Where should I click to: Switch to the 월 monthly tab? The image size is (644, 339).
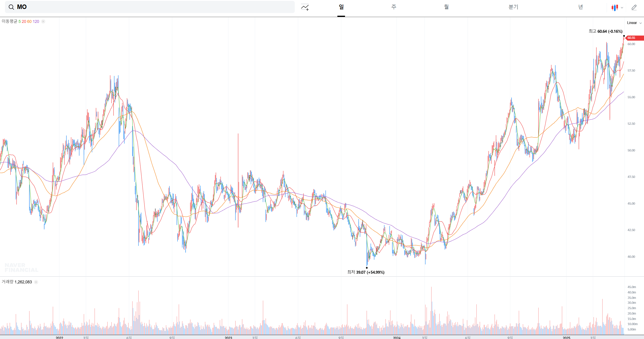tap(446, 7)
